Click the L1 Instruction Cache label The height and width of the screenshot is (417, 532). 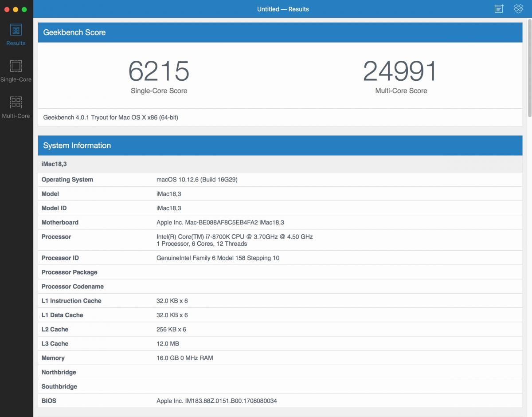click(x=71, y=301)
